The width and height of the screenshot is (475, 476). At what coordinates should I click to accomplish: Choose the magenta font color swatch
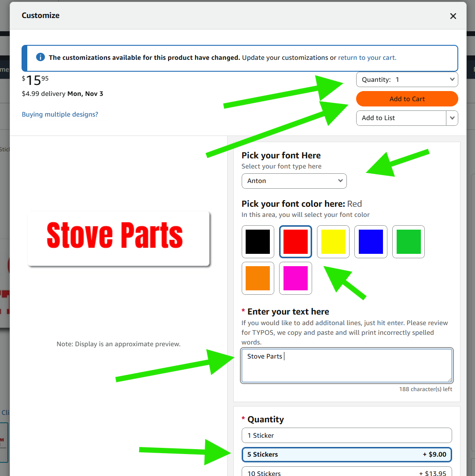point(296,278)
